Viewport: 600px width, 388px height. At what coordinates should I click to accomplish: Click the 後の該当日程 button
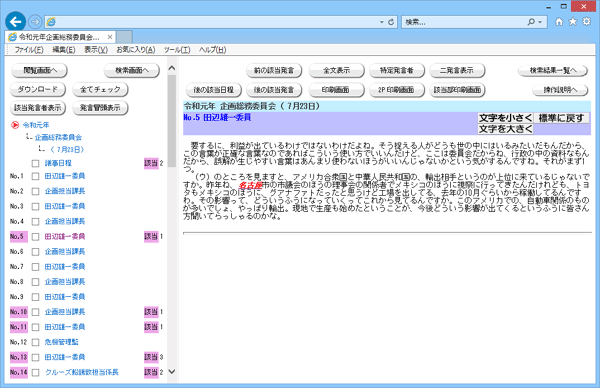[214, 90]
